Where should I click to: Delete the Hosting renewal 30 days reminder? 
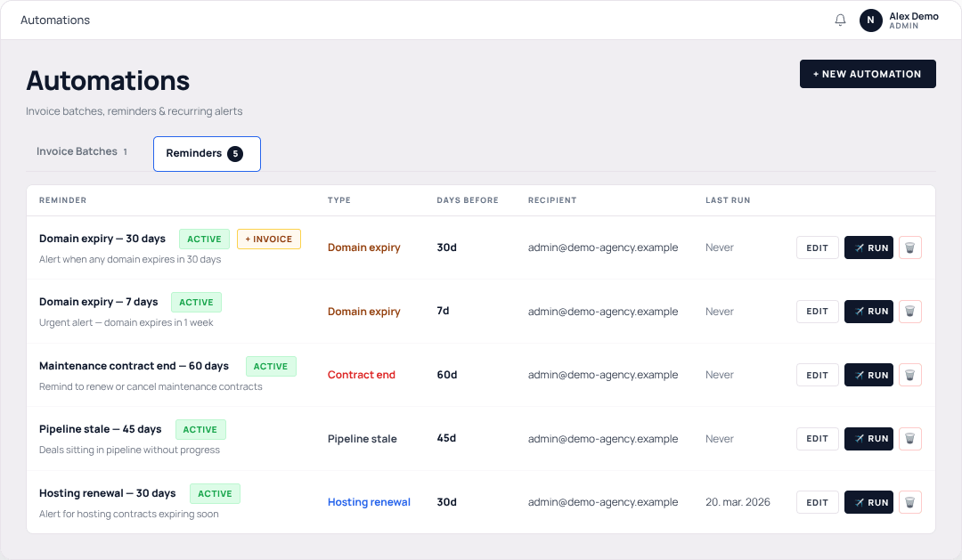tap(909, 502)
